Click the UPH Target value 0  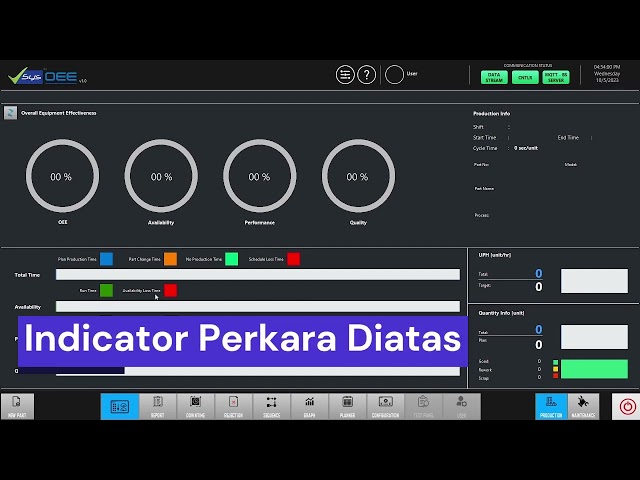(539, 287)
